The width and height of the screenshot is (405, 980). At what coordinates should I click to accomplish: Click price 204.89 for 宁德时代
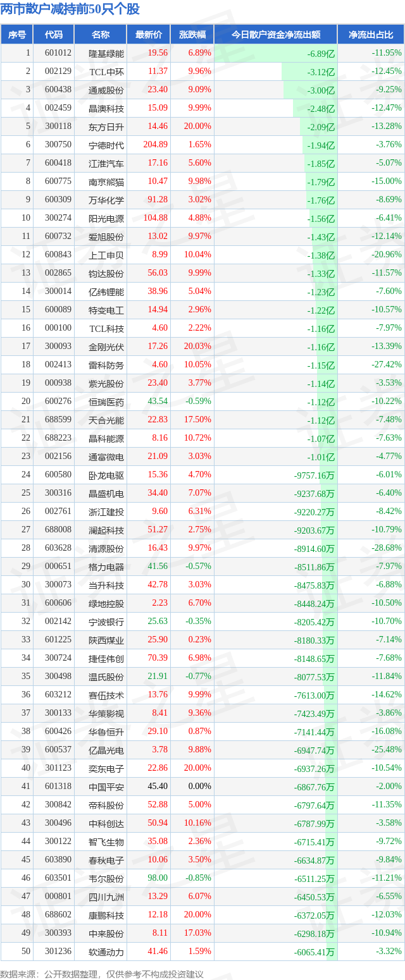click(x=155, y=145)
